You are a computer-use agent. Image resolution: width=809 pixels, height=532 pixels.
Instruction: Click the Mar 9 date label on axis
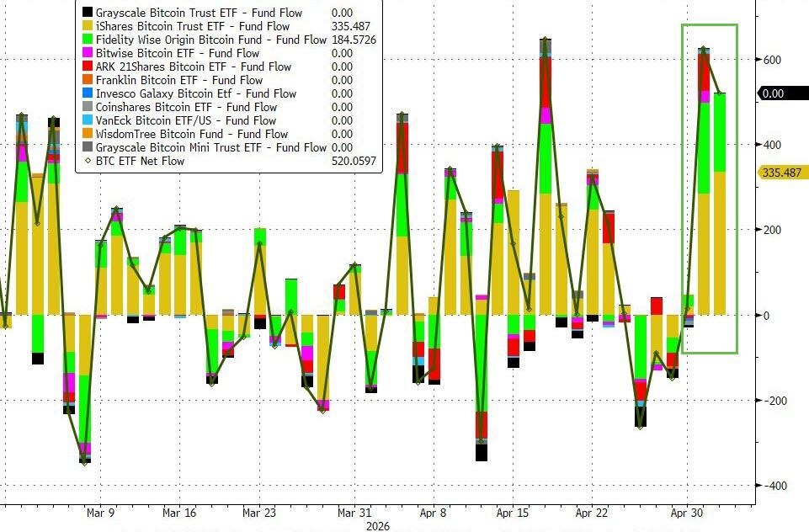(x=101, y=513)
